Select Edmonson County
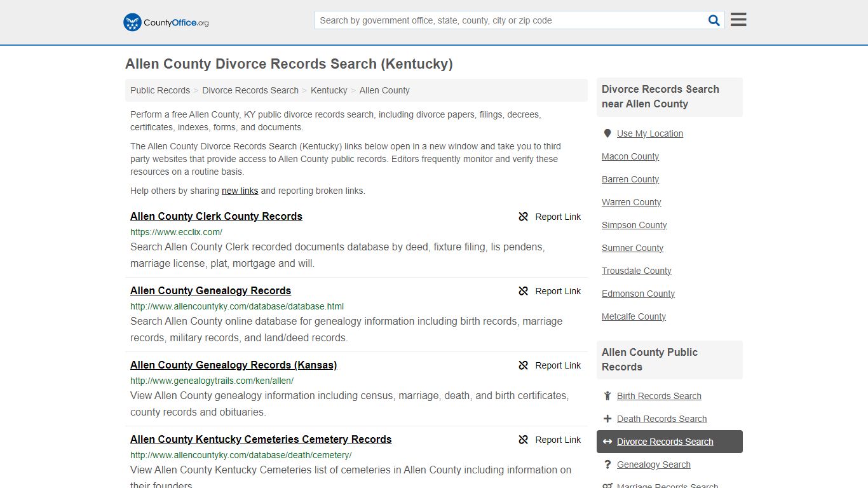 pyautogui.click(x=638, y=294)
